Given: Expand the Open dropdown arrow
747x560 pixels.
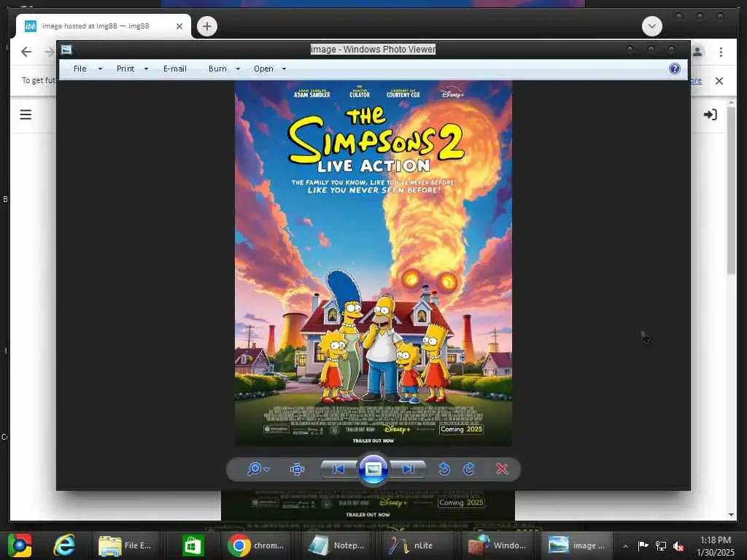Looking at the screenshot, I should 284,69.
